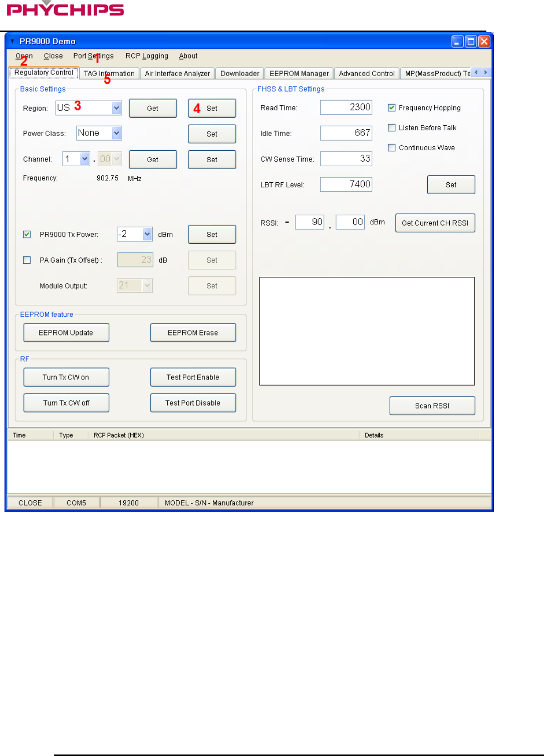Click the Type column header
Screen dimensions: 544x756
click(x=71, y=435)
